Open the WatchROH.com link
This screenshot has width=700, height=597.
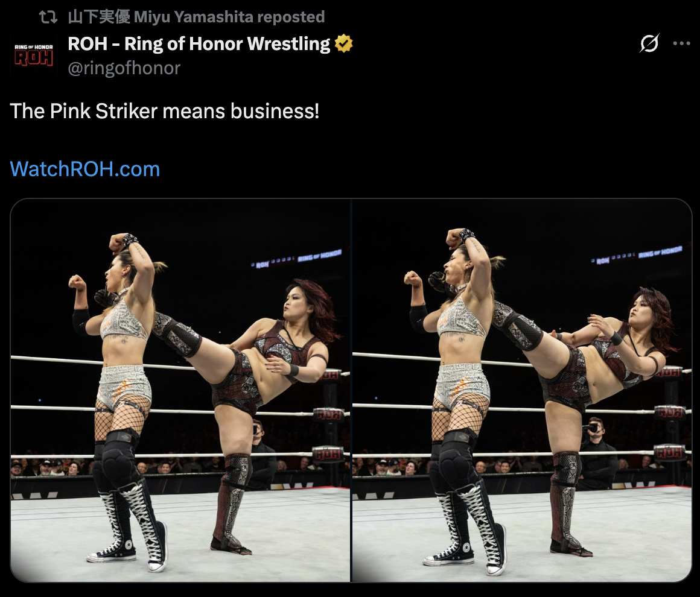click(x=85, y=169)
